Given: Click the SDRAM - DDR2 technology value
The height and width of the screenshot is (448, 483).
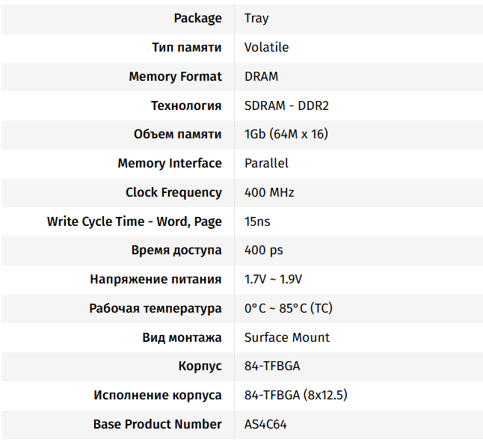Looking at the screenshot, I should pyautogui.click(x=286, y=105).
